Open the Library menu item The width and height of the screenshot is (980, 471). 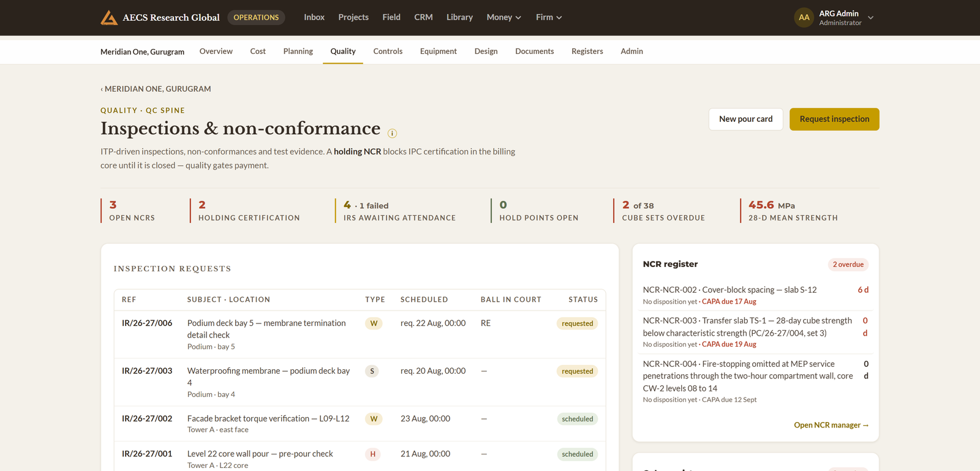point(459,17)
